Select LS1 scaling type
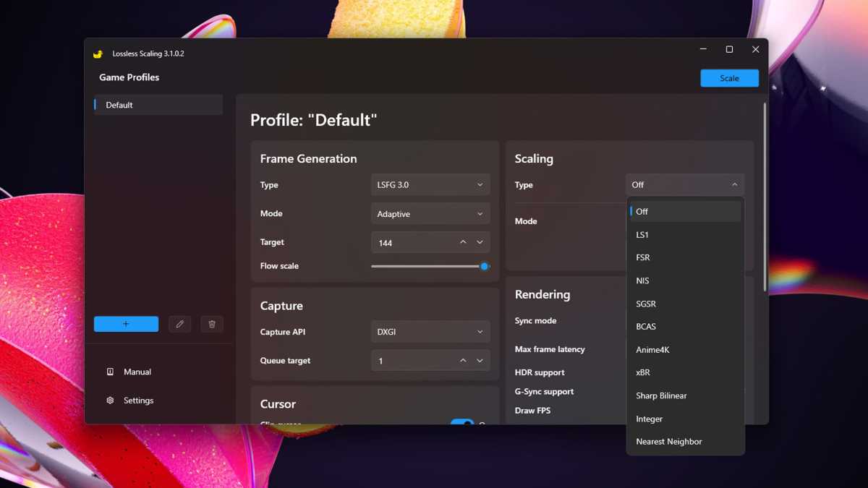The height and width of the screenshot is (488, 868). pyautogui.click(x=685, y=235)
